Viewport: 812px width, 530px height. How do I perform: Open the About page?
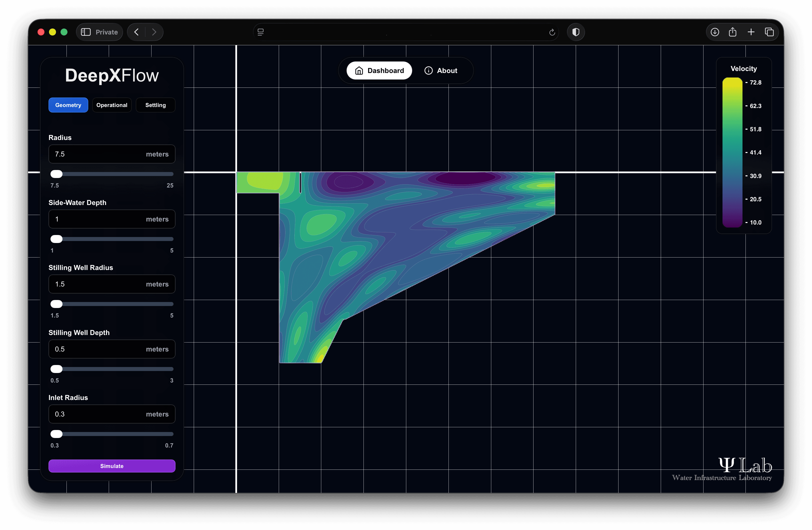[x=441, y=71]
